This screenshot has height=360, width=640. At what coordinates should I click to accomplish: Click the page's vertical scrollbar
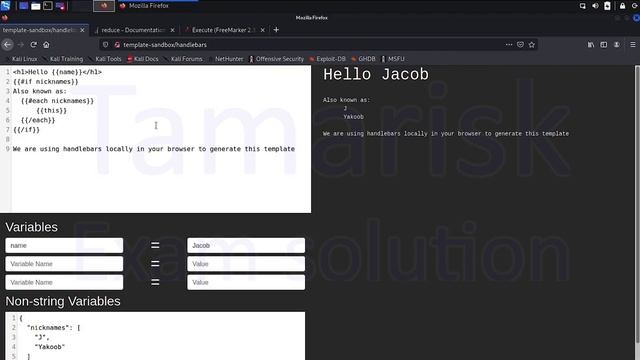[x=637, y=204]
